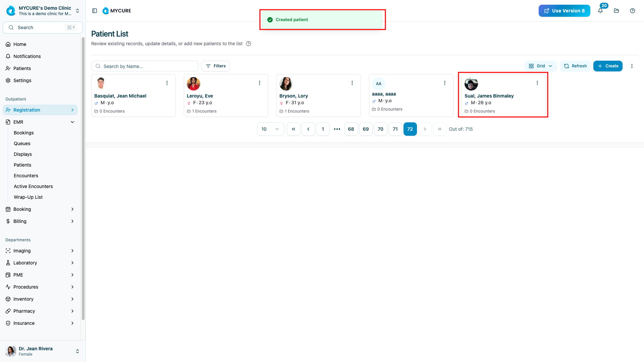This screenshot has width=644, height=362.
Task: Click the Use Version 8 button
Action: [x=564, y=11]
